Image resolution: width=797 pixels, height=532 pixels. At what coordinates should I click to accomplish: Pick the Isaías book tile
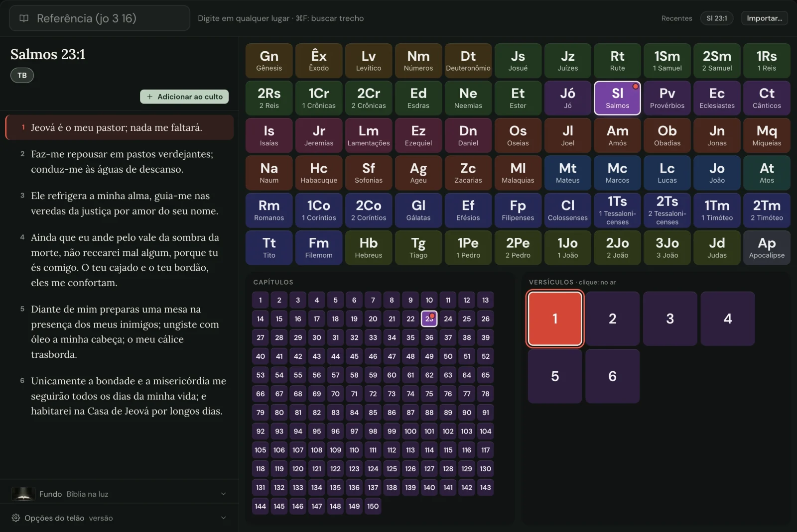click(269, 135)
